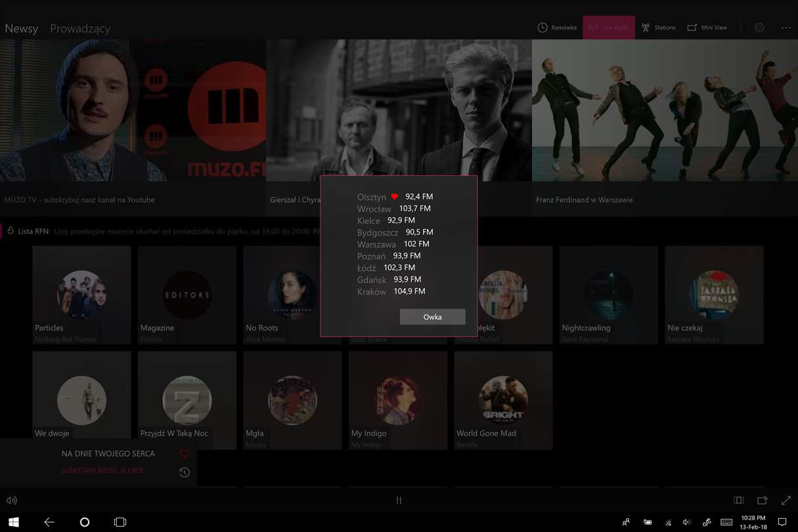Select the Live Radio button
The height and width of the screenshot is (532, 798).
(x=608, y=28)
